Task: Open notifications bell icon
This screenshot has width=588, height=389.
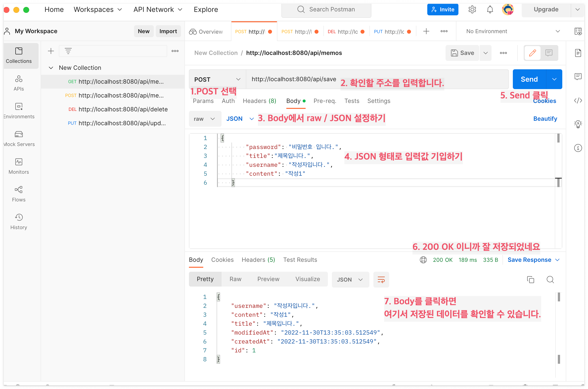Action: coord(490,10)
